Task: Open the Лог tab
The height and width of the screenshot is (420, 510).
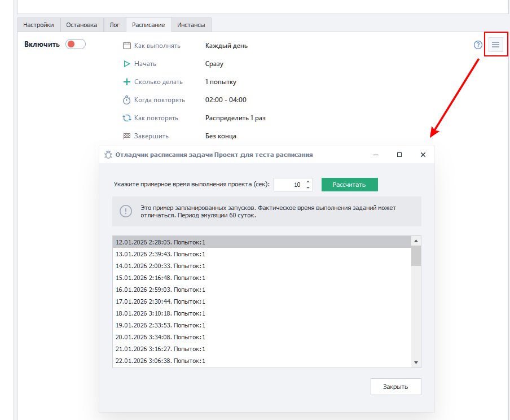Action: 115,25
